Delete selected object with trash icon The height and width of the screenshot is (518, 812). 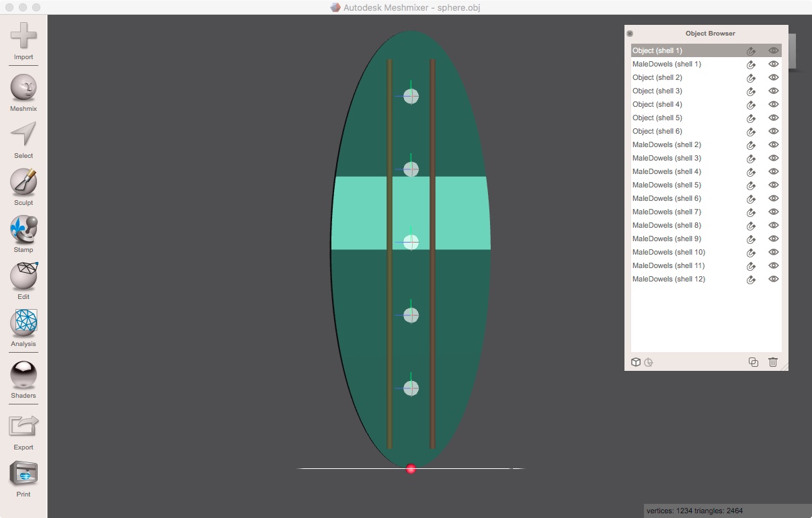pyautogui.click(x=773, y=362)
